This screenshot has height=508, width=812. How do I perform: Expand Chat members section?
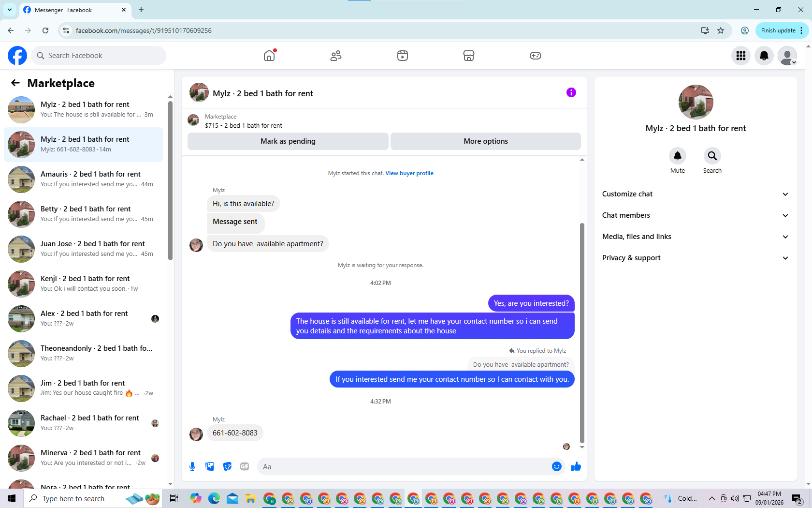[x=696, y=215]
